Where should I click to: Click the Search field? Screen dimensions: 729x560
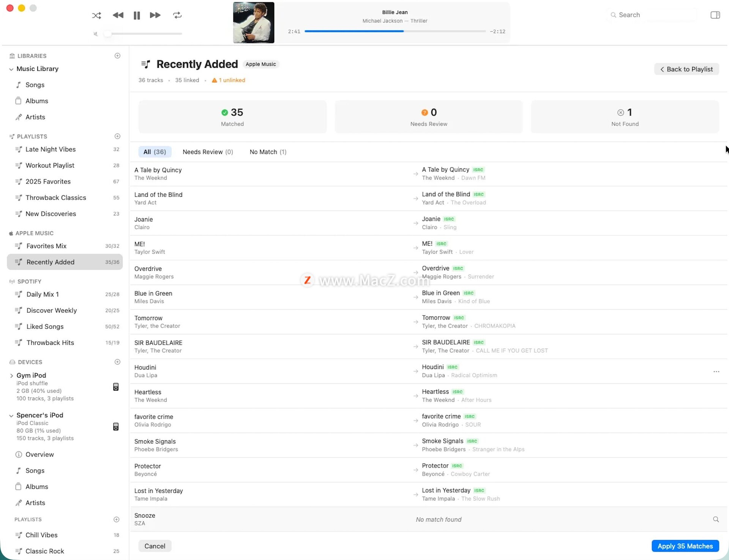click(x=652, y=15)
